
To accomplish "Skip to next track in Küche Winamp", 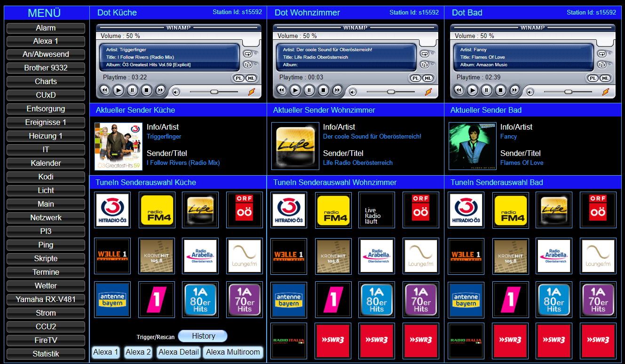I will (x=160, y=90).
